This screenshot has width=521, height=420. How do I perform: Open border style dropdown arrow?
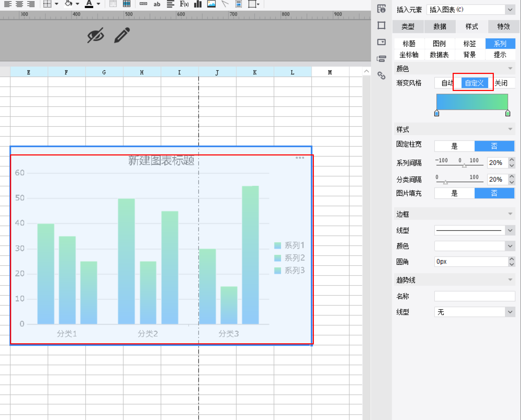click(x=56, y=4)
